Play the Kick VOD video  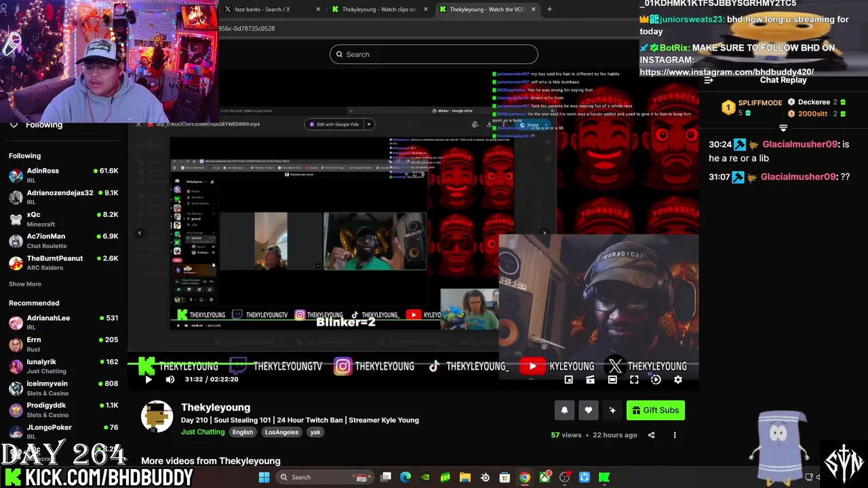149,380
